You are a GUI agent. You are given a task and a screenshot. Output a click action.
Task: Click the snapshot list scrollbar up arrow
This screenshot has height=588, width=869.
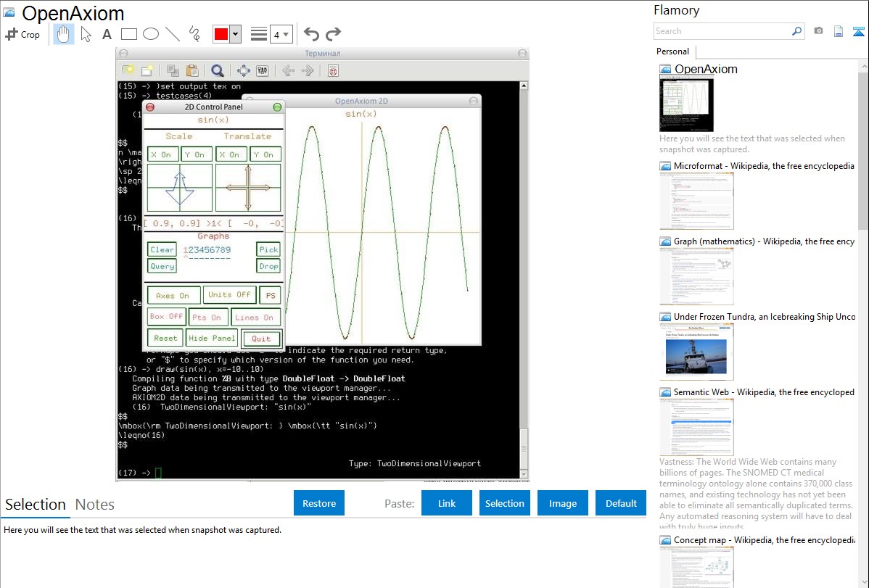pyautogui.click(x=863, y=66)
